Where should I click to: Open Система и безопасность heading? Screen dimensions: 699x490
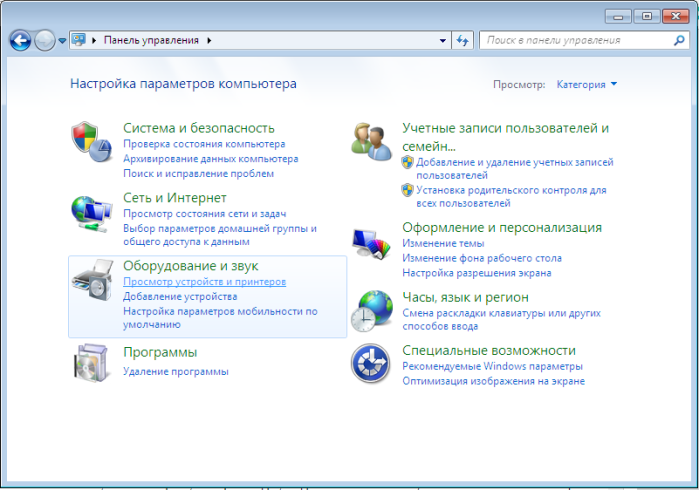[199, 128]
